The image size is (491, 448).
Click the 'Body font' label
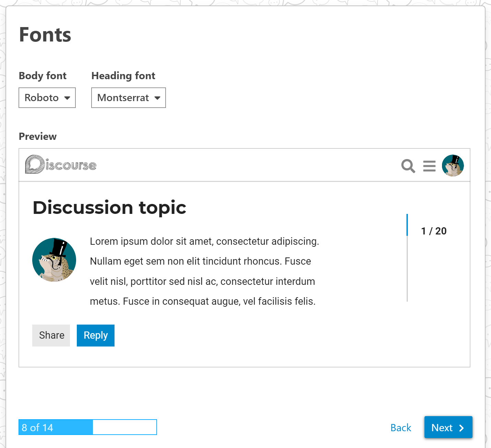tap(43, 76)
